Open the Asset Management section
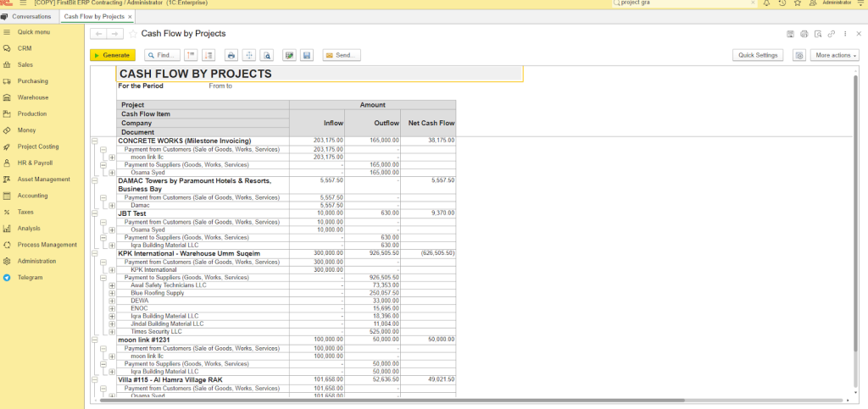 pyautogui.click(x=44, y=179)
